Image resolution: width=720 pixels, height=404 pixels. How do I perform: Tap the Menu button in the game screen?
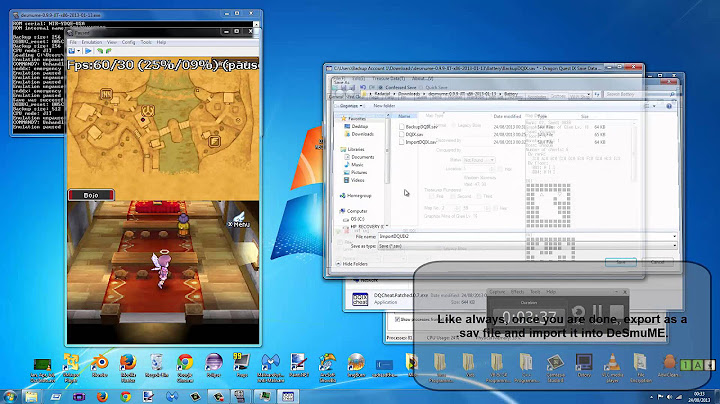(239, 221)
